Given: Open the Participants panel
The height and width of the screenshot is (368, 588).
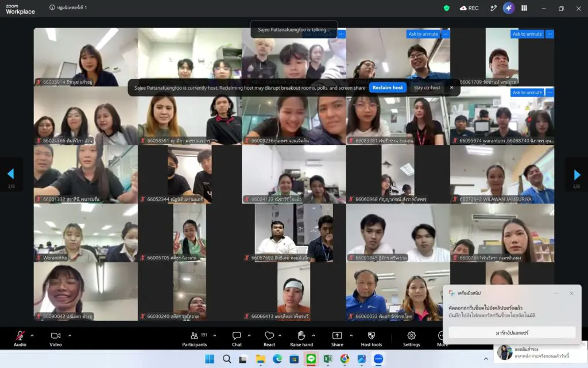Looking at the screenshot, I should 194,338.
